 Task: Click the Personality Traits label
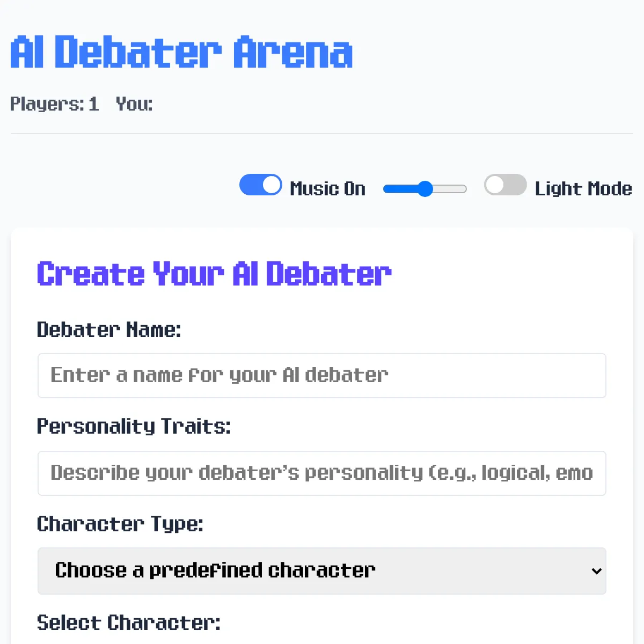pos(134,427)
